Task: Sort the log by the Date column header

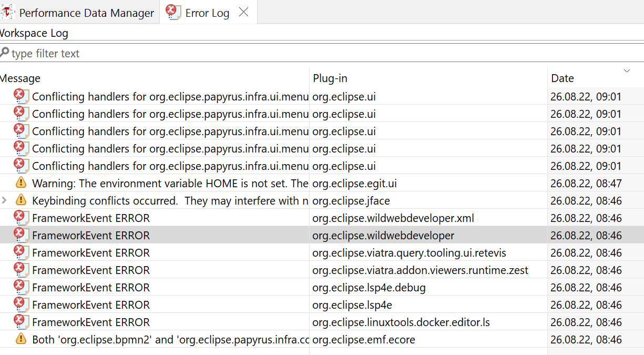Action: tap(596, 78)
